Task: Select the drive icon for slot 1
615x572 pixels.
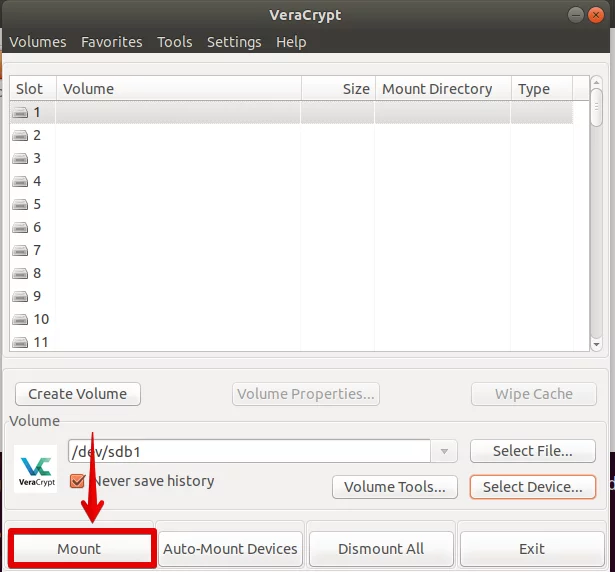Action: (20, 113)
